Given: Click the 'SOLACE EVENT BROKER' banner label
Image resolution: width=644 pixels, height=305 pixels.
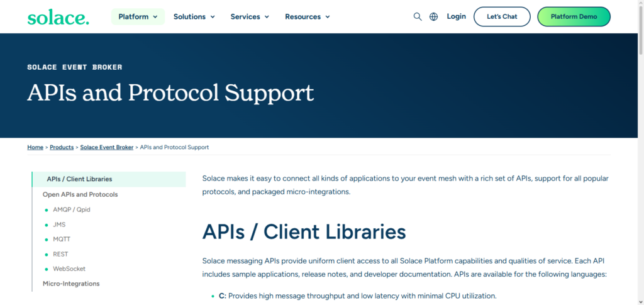Looking at the screenshot, I should 75,67.
